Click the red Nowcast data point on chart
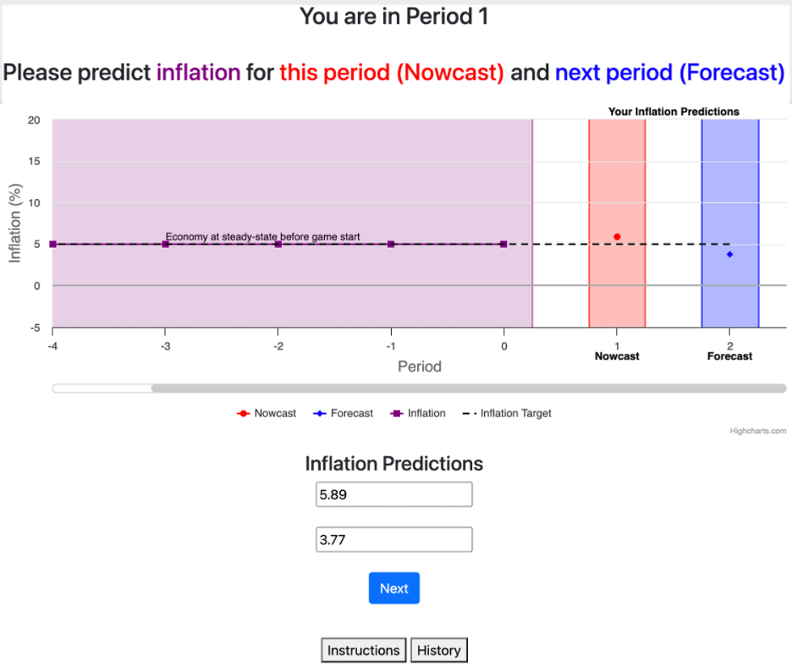 617,237
